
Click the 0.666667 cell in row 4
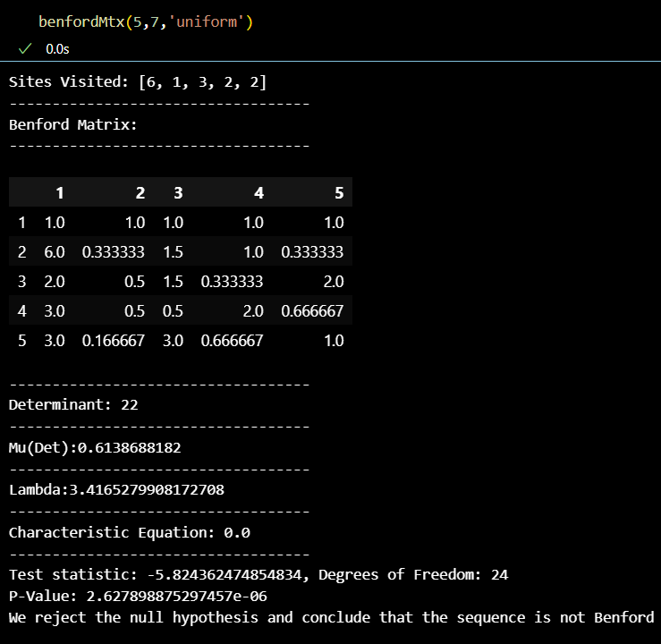click(312, 311)
